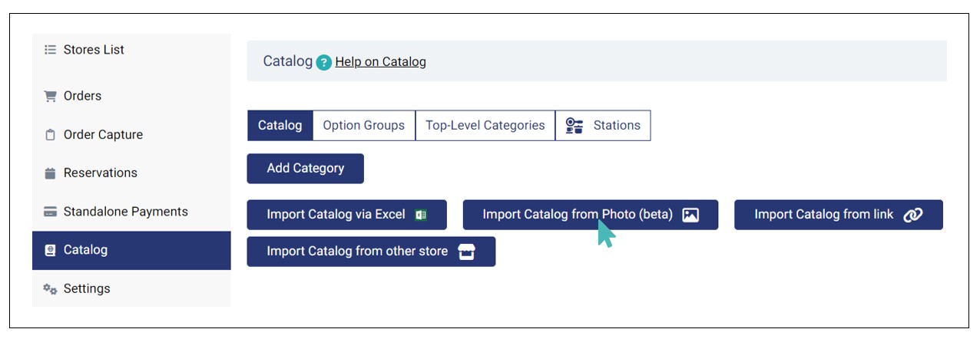Screen dimensions: 980x339
Task: Go to Reservations in the sidebar
Action: point(100,173)
